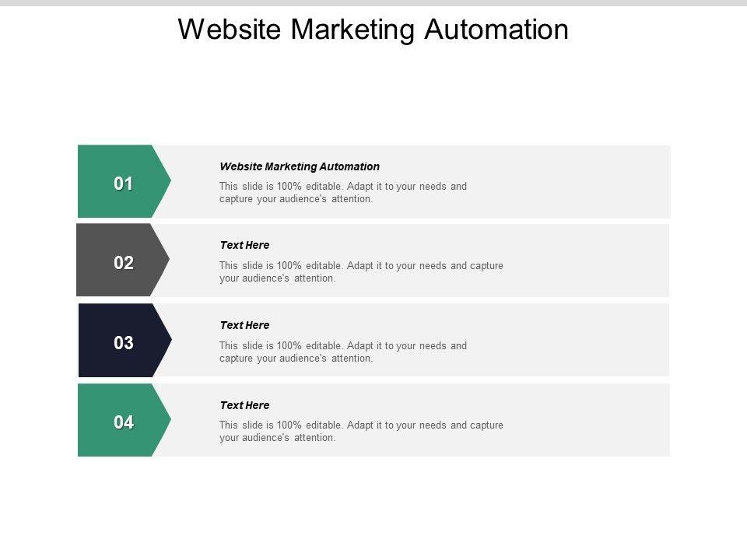
Task: Click 'Text Here' heading in row 04
Action: [244, 405]
